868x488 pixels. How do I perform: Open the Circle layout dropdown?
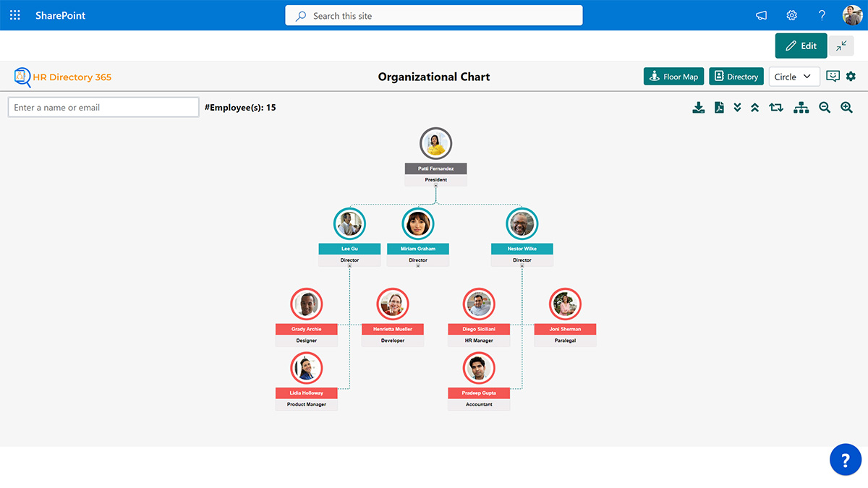[794, 76]
